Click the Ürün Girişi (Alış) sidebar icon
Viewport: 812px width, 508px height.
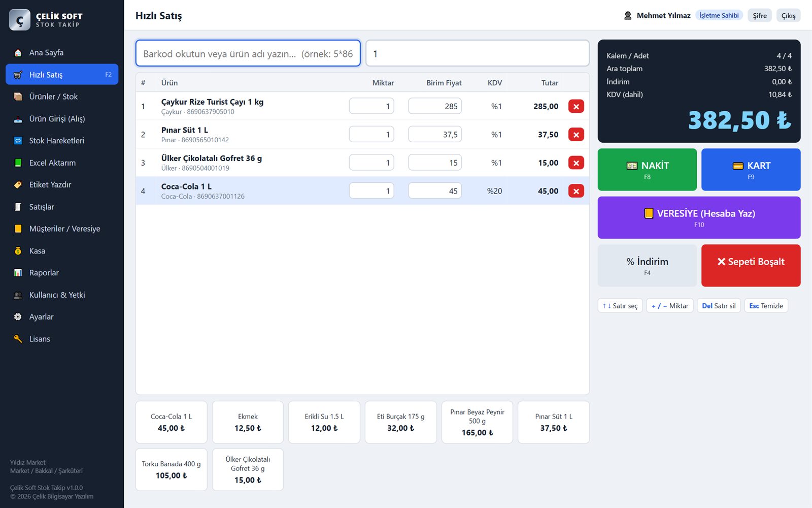pyautogui.click(x=18, y=119)
